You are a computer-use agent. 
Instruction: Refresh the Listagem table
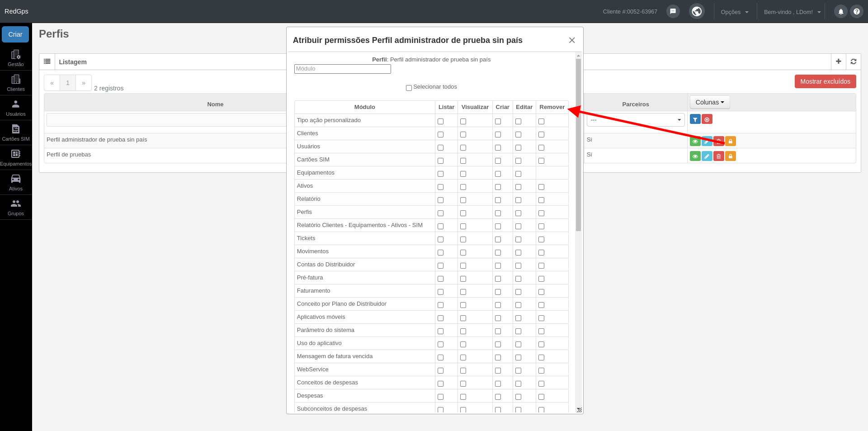coord(853,62)
